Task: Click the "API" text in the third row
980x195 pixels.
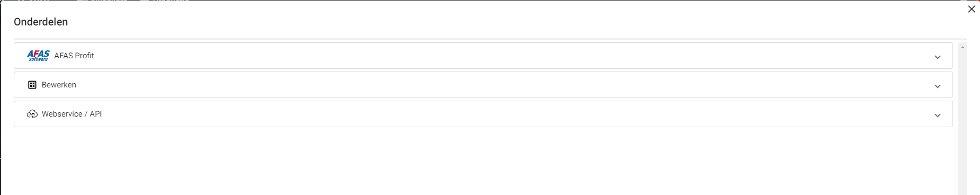Action: pyautogui.click(x=96, y=114)
